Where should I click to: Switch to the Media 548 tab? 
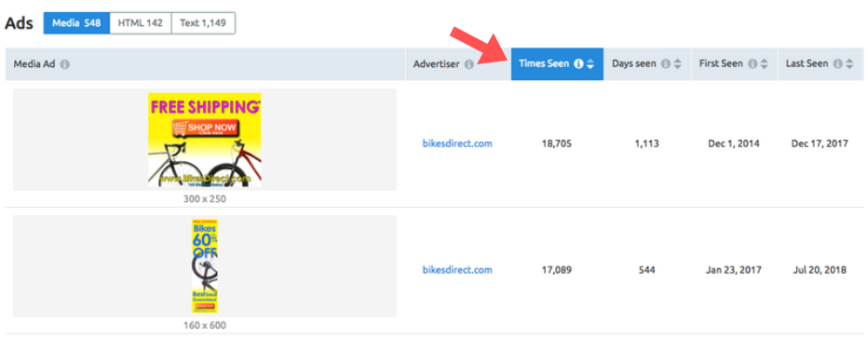point(76,24)
